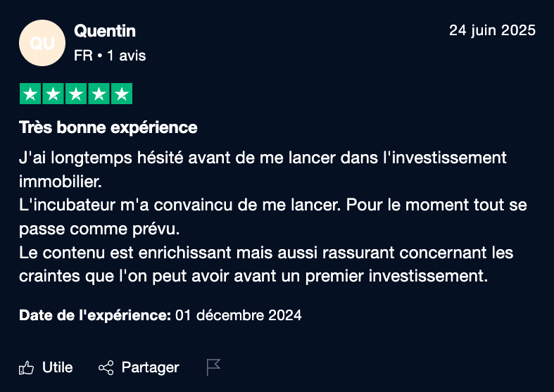Click the experience date 01 décembre 2024
Screen dimensions: 554x392
[x=239, y=315]
